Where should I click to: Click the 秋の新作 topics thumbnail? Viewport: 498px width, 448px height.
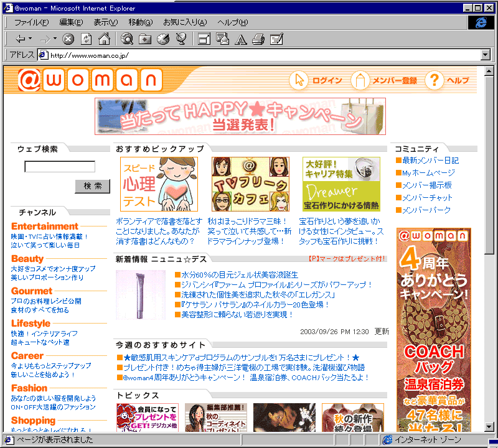coord(353,418)
